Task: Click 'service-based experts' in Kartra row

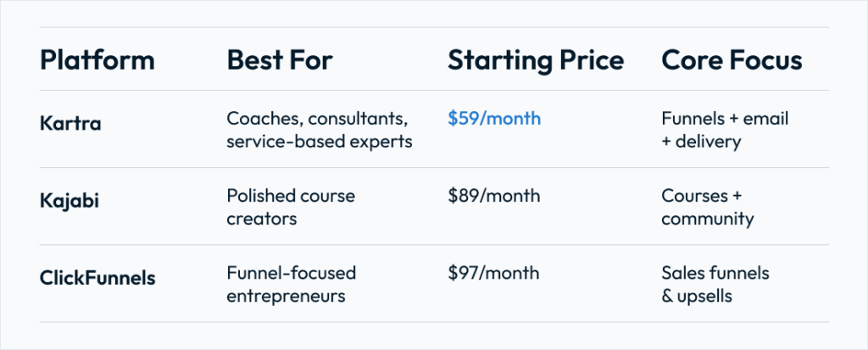Action: click(319, 142)
